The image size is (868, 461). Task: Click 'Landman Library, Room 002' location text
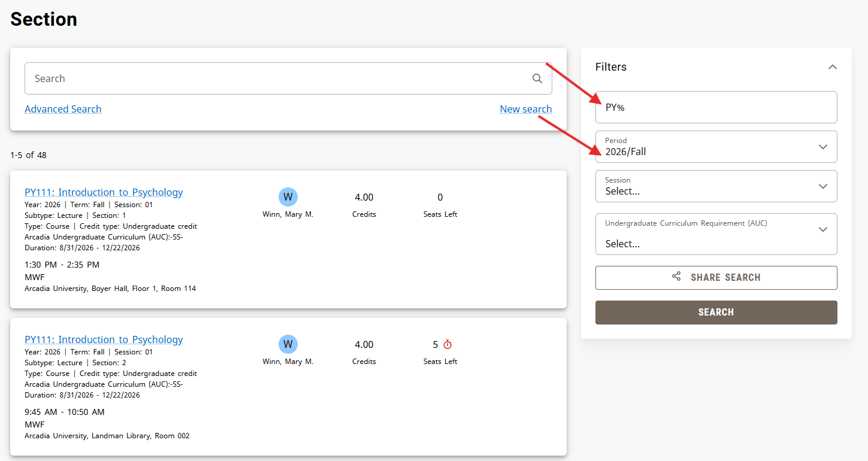coord(140,436)
